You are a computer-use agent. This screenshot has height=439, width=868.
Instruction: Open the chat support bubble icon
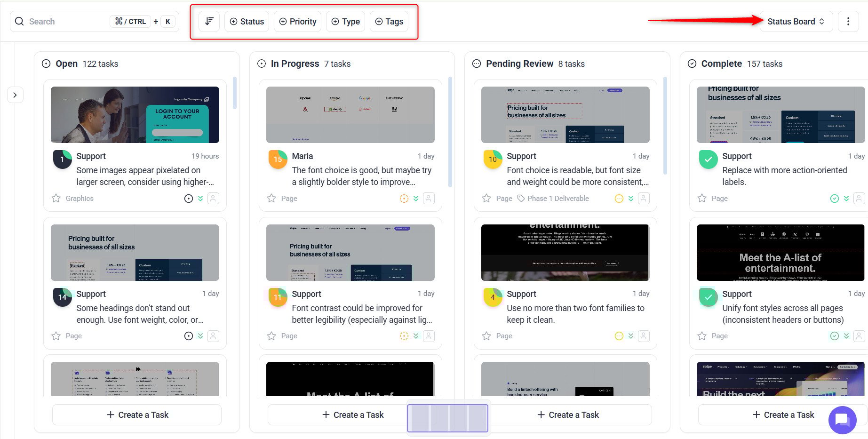(842, 419)
